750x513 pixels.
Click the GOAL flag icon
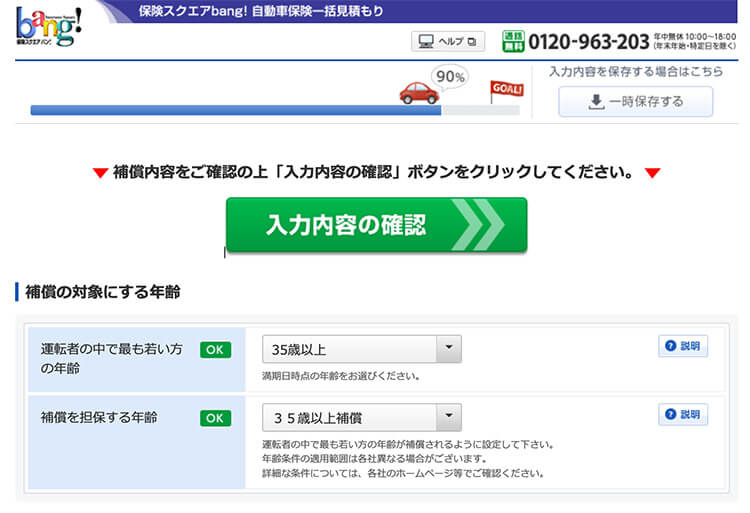507,91
